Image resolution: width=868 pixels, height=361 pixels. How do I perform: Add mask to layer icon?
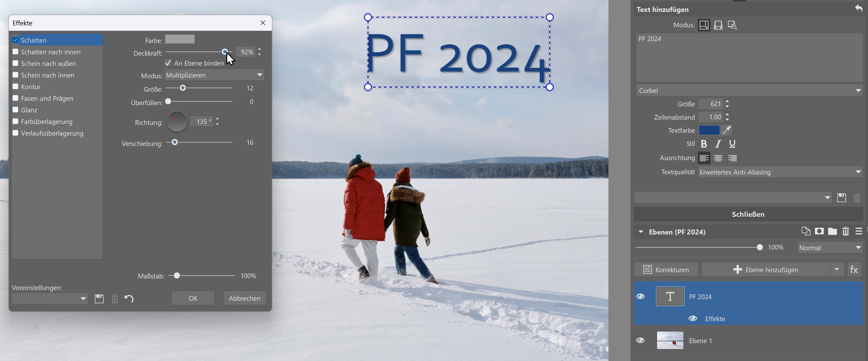point(819,231)
